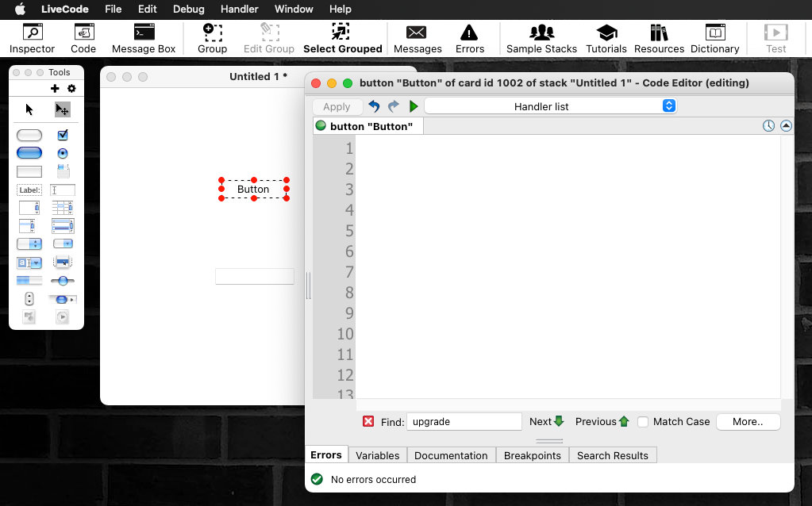Pick the slider control tool
The image size is (812, 506).
[x=63, y=281]
